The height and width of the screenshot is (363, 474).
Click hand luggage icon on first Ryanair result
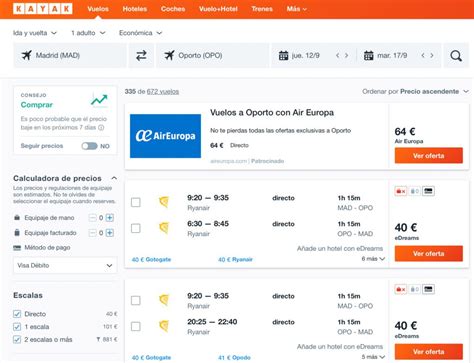tap(400, 191)
